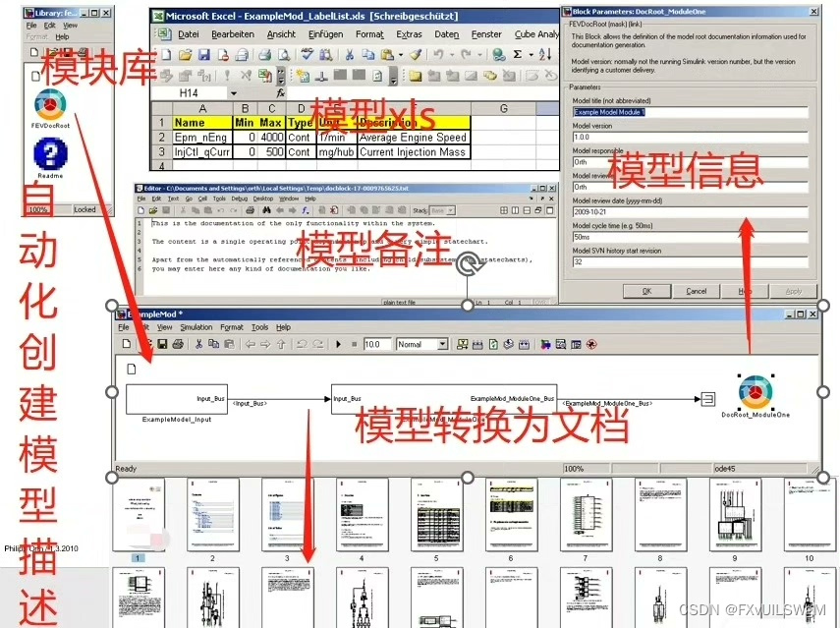840x628 pixels.
Task: Open the Debug menu in Editor window
Action: [239, 199]
